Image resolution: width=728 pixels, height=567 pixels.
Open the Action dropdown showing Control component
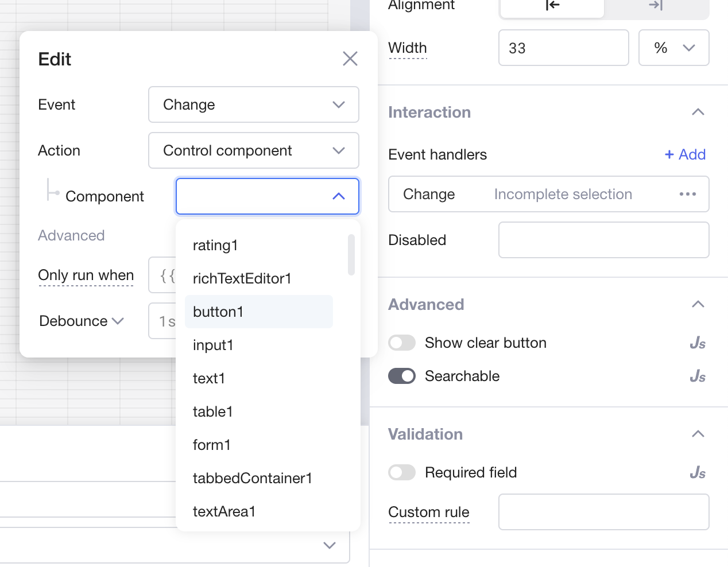253,150
